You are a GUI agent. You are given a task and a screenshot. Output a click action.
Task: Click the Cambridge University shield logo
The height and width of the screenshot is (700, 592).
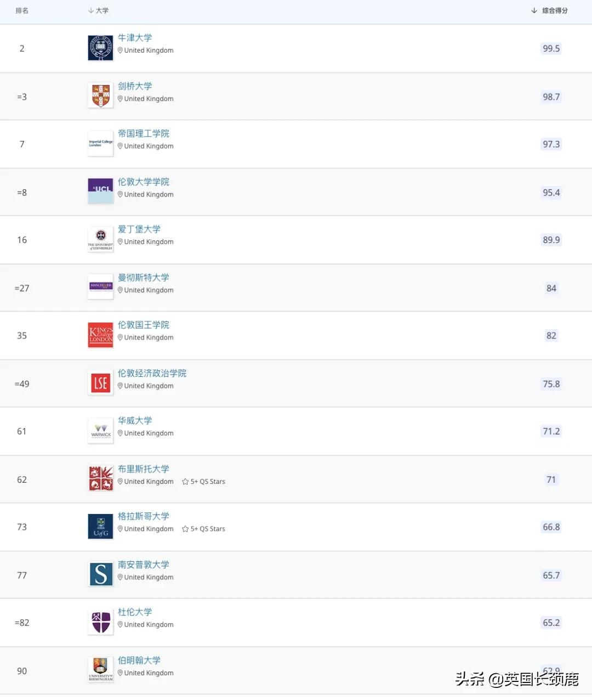click(x=100, y=96)
